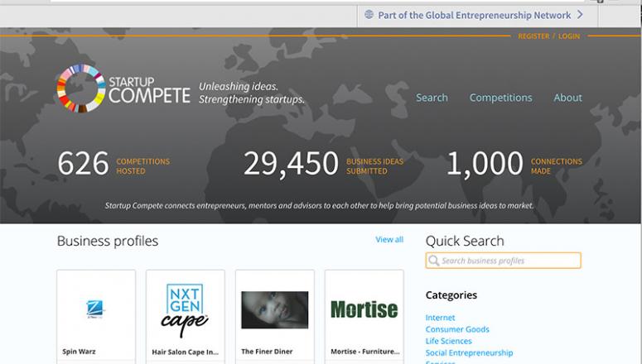
Task: Open the Competitions nav item
Action: tap(500, 98)
